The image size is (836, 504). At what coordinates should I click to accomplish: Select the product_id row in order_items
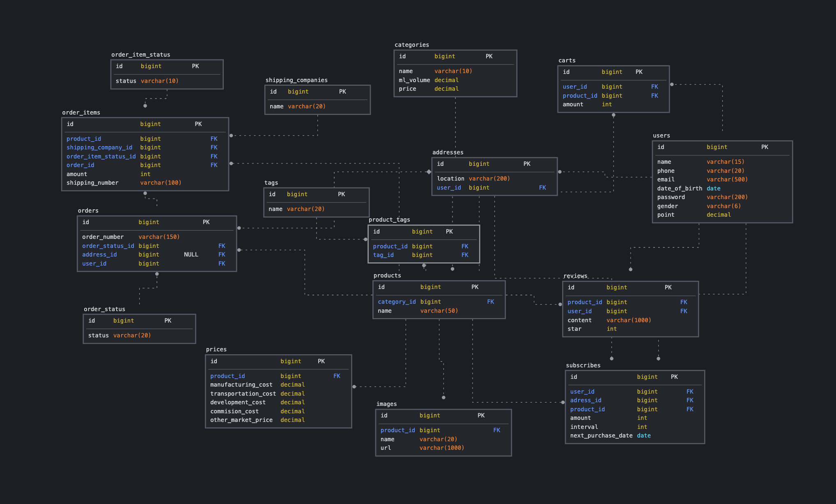click(84, 139)
